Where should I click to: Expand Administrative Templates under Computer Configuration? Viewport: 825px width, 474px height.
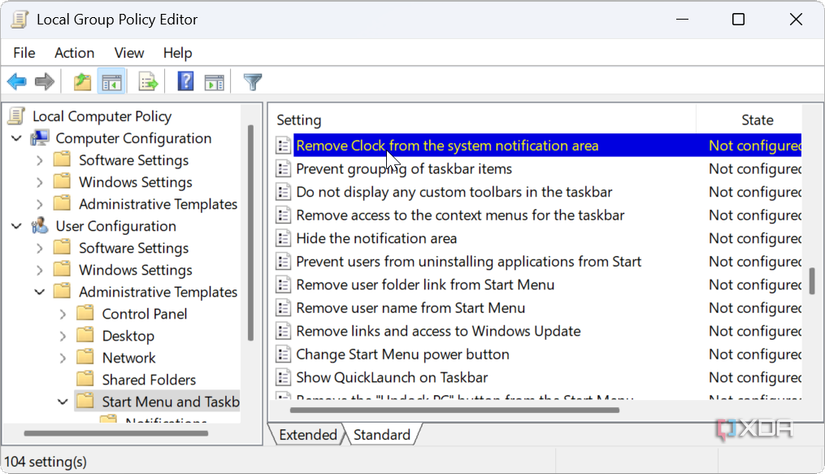pyautogui.click(x=40, y=204)
